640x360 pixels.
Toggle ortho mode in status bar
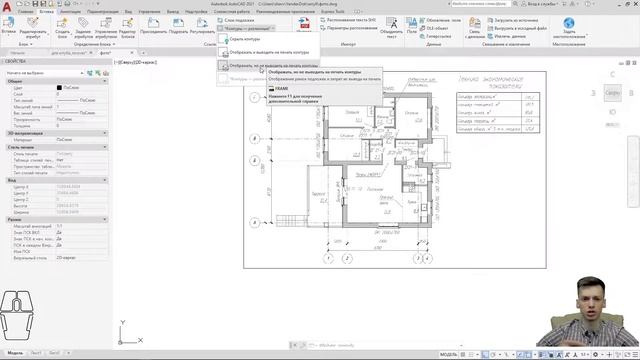tap(485, 355)
